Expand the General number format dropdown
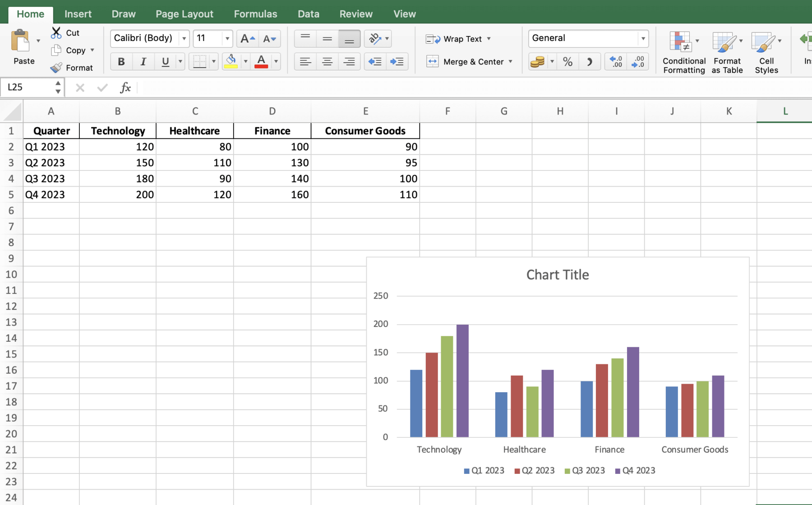This screenshot has height=505, width=812. 643,39
